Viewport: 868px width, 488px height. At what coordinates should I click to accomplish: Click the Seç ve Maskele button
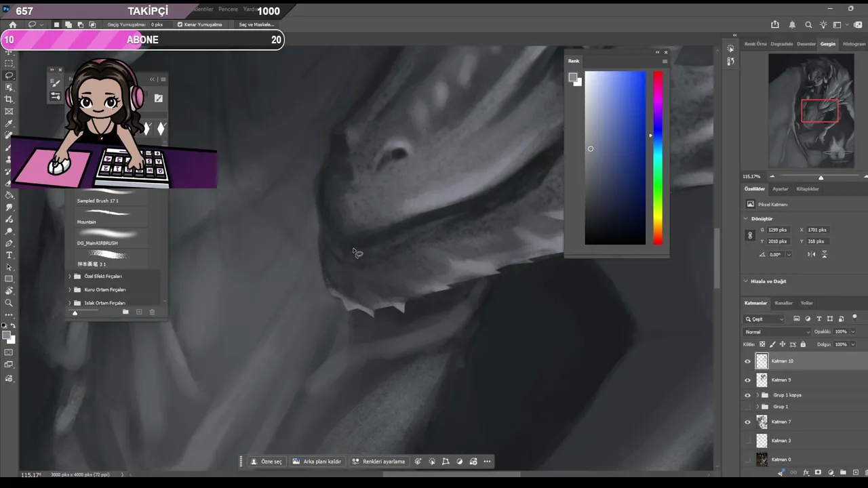point(256,24)
